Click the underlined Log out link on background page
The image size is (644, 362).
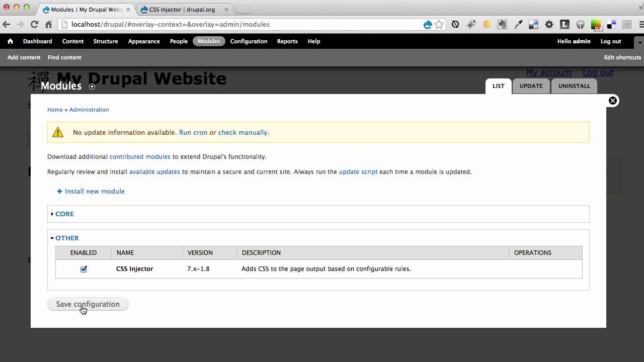click(598, 72)
